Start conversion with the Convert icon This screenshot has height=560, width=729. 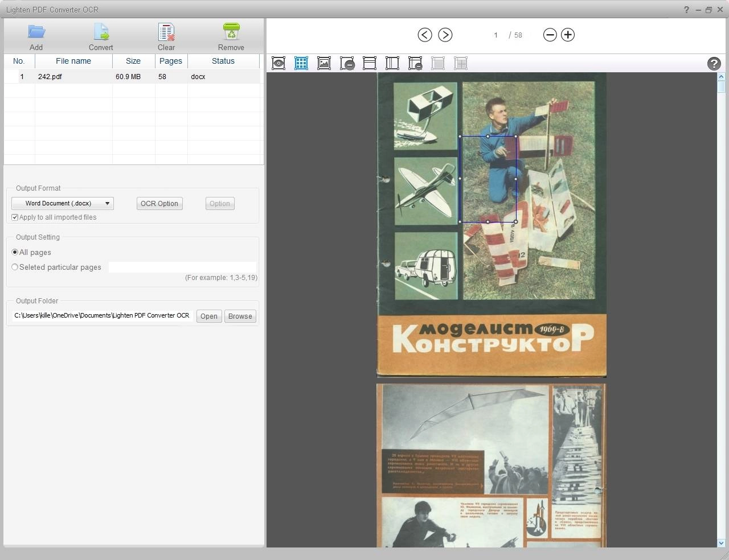click(101, 32)
